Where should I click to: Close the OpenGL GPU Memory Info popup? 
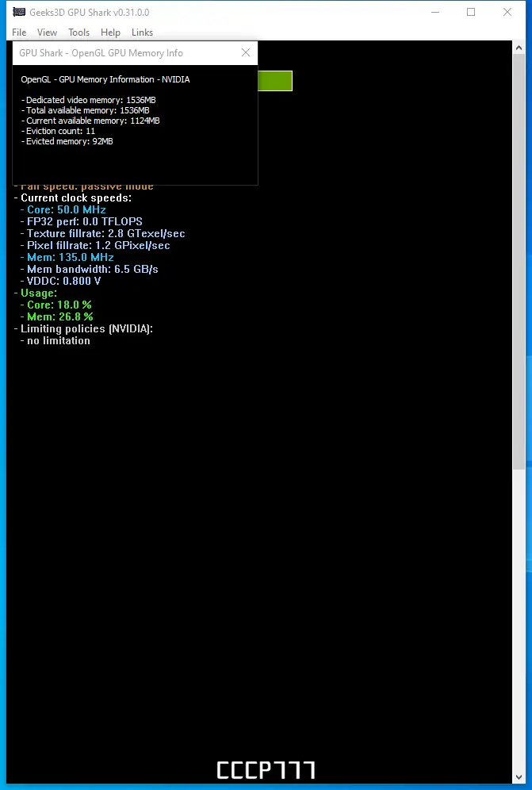point(246,53)
